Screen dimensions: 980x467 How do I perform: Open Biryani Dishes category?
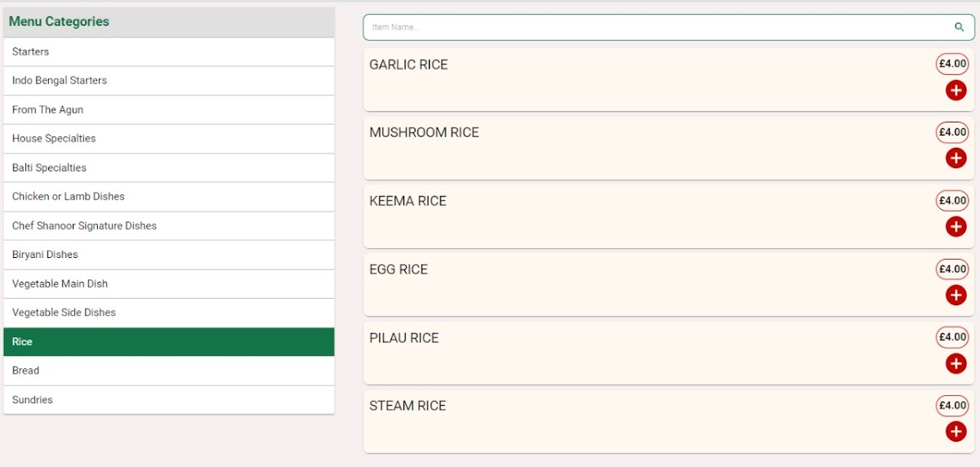168,255
